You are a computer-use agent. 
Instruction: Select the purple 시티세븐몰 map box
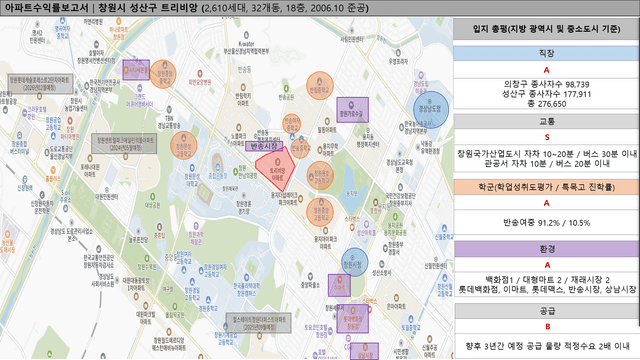[136, 70]
